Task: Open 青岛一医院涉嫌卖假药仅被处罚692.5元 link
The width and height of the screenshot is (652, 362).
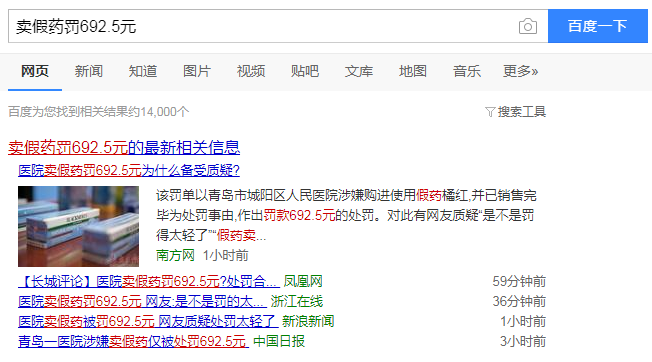Action: pyautogui.click(x=133, y=341)
